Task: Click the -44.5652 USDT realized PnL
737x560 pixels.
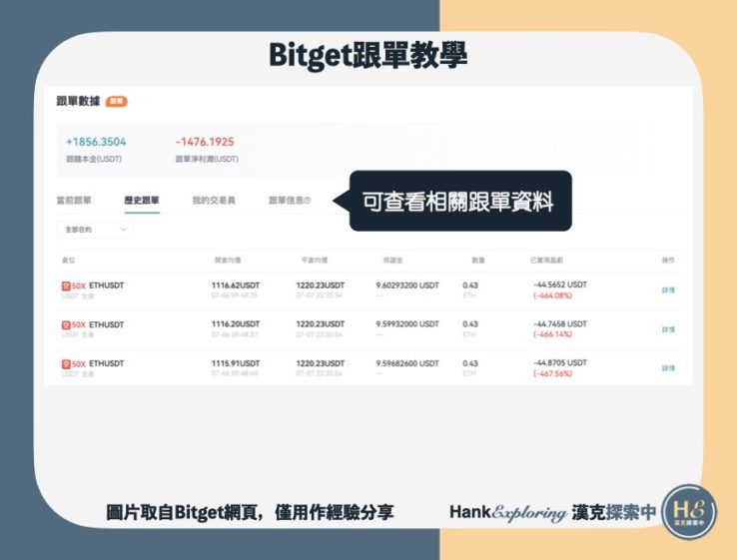Action: tap(560, 284)
